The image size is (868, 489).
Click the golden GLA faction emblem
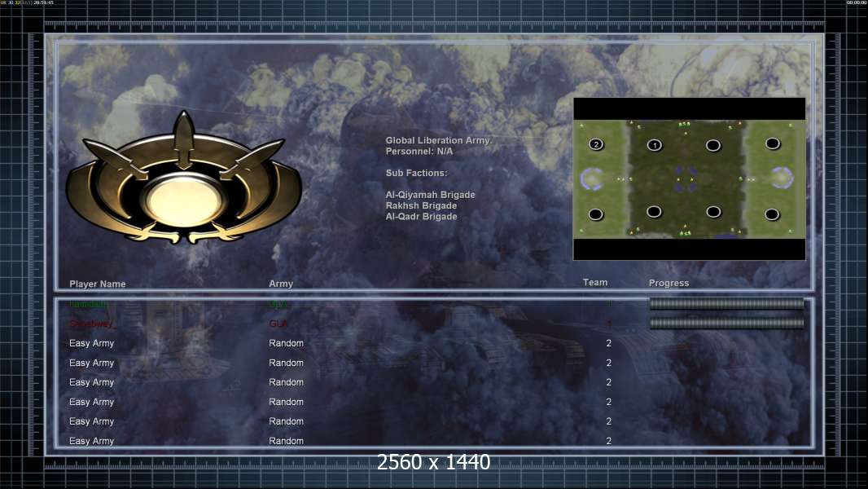pyautogui.click(x=183, y=177)
